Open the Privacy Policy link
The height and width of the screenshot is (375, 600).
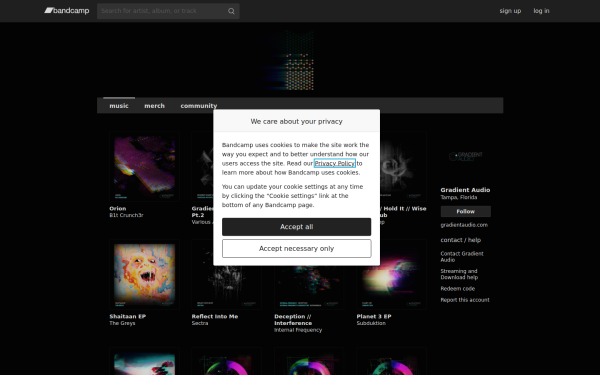tap(334, 163)
